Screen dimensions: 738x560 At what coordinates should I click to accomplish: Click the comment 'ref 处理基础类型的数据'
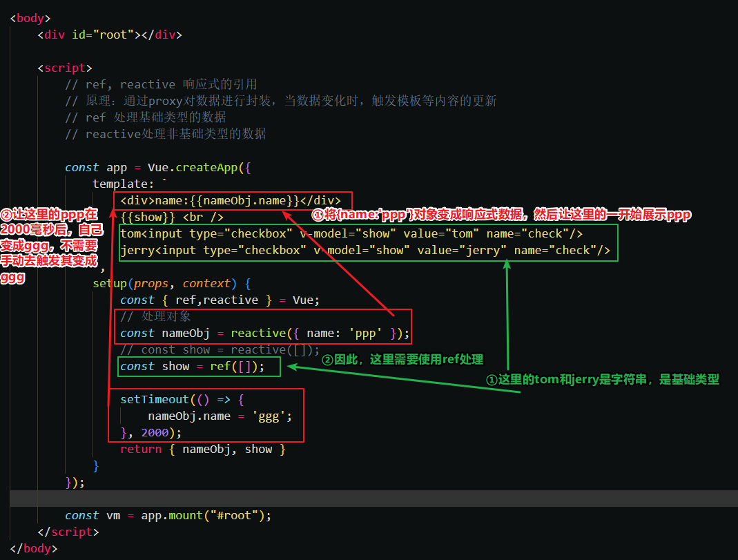(x=146, y=117)
